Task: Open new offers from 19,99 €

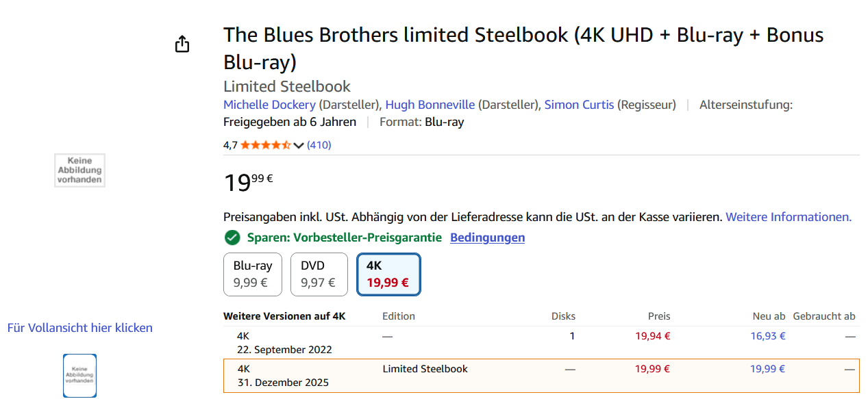Action: [x=767, y=369]
